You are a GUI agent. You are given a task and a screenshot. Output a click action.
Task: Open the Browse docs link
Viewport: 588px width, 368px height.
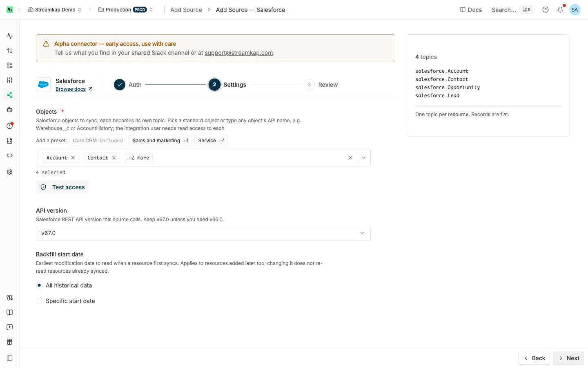[73, 89]
